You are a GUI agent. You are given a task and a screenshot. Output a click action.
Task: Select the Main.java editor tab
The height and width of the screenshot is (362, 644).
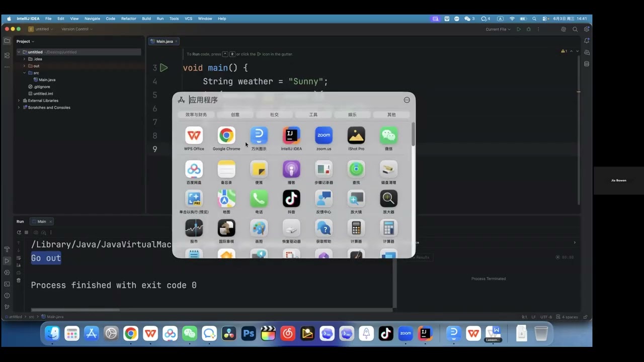(164, 41)
